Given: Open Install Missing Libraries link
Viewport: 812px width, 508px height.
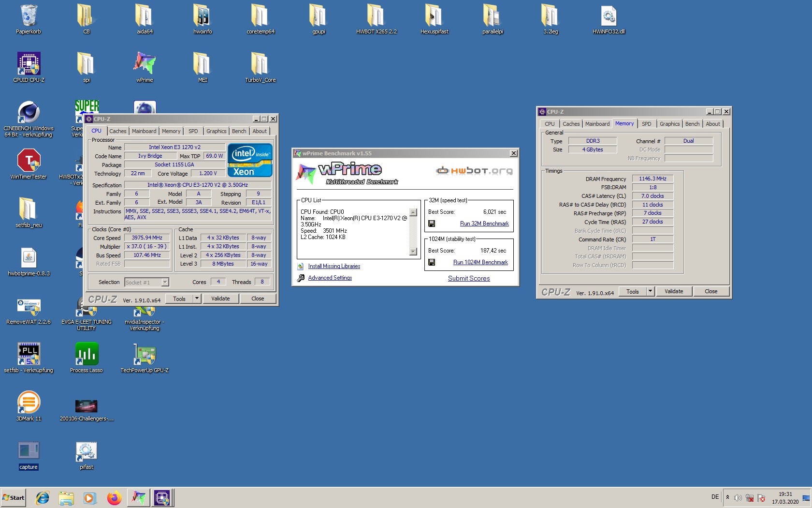Looking at the screenshot, I should point(334,266).
